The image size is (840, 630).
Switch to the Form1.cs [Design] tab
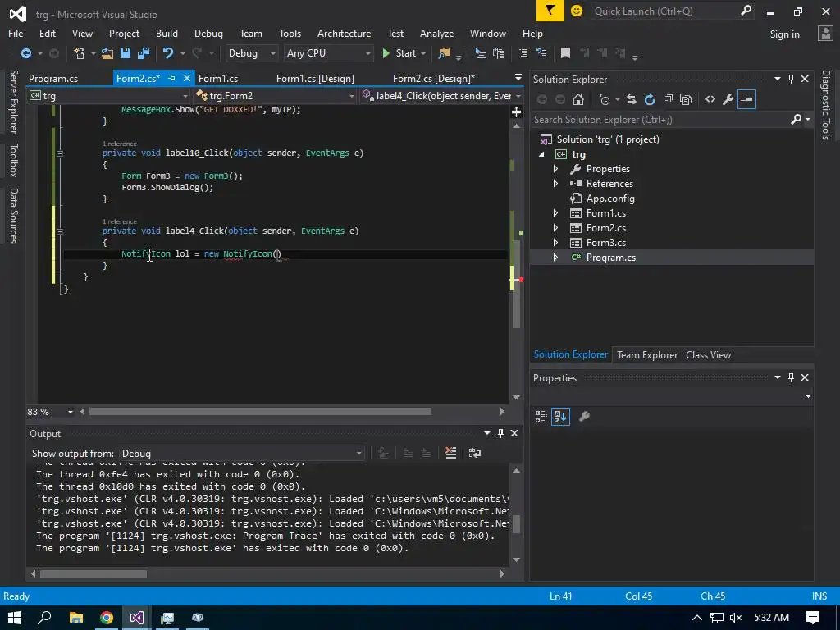[x=315, y=78]
